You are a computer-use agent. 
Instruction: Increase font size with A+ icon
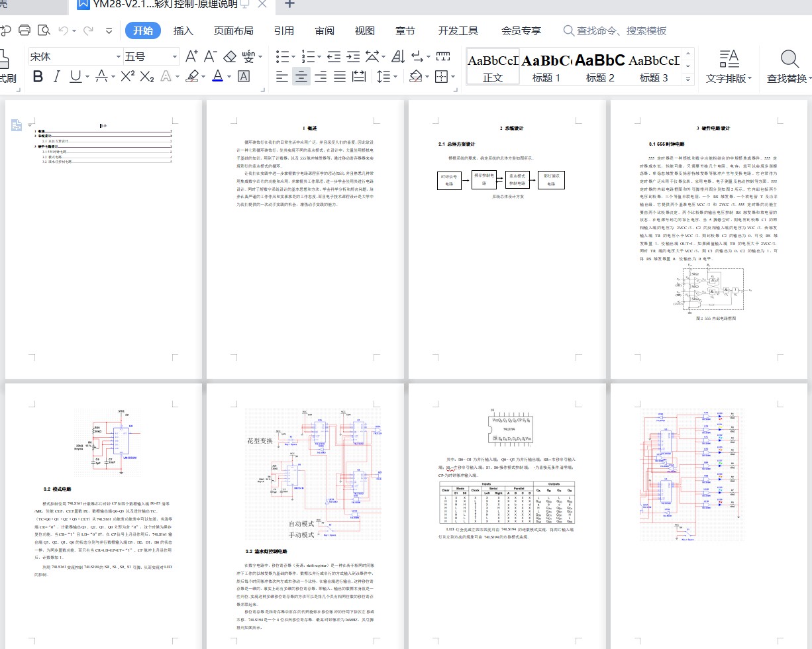(x=191, y=56)
